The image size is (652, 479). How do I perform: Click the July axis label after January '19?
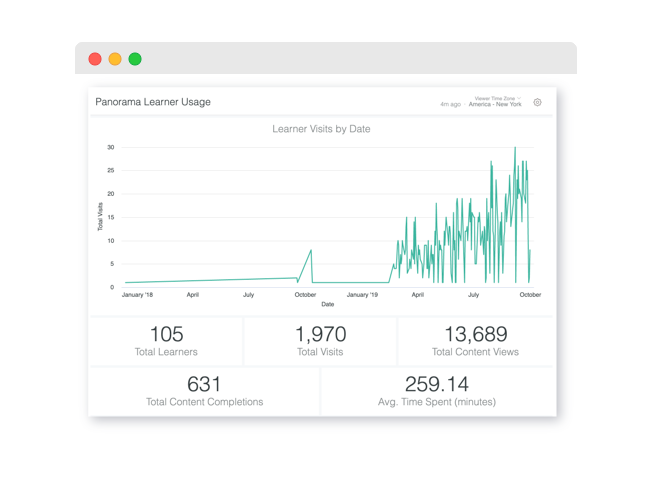point(474,295)
